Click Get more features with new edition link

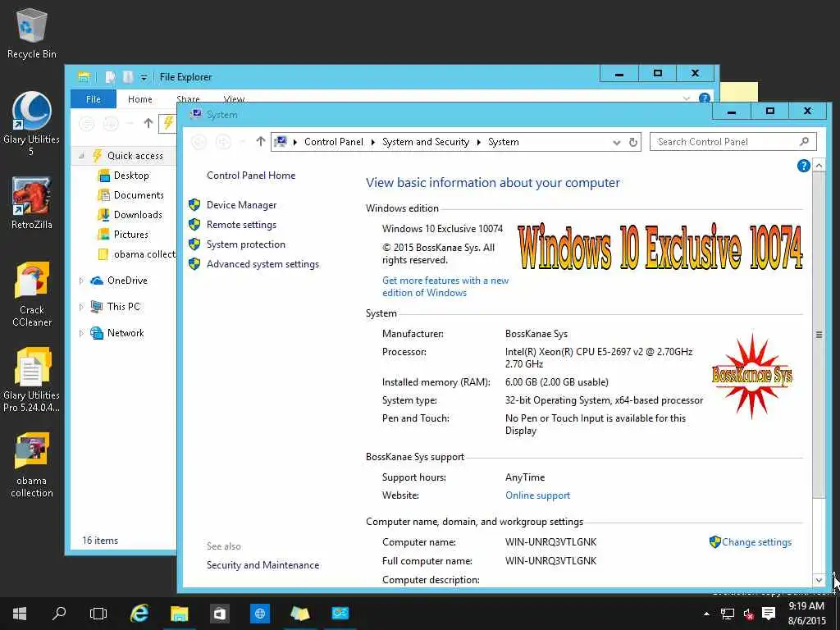click(445, 286)
